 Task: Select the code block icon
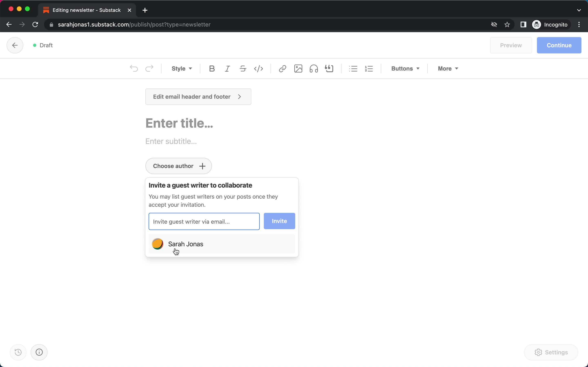[x=258, y=69]
